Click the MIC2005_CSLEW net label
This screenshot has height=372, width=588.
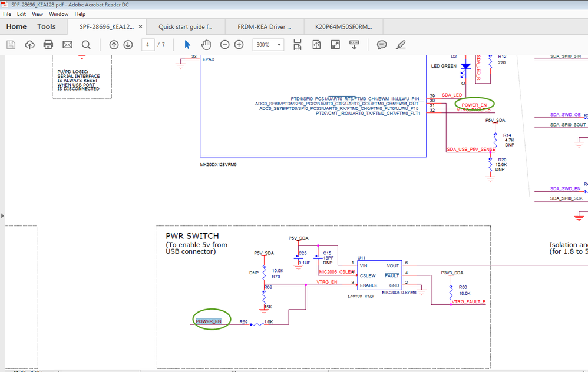336,272
